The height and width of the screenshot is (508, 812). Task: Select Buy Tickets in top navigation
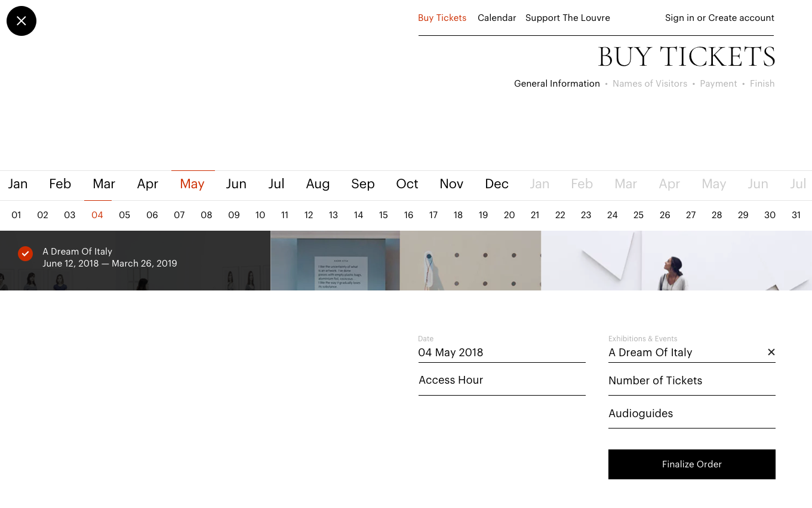coord(442,18)
